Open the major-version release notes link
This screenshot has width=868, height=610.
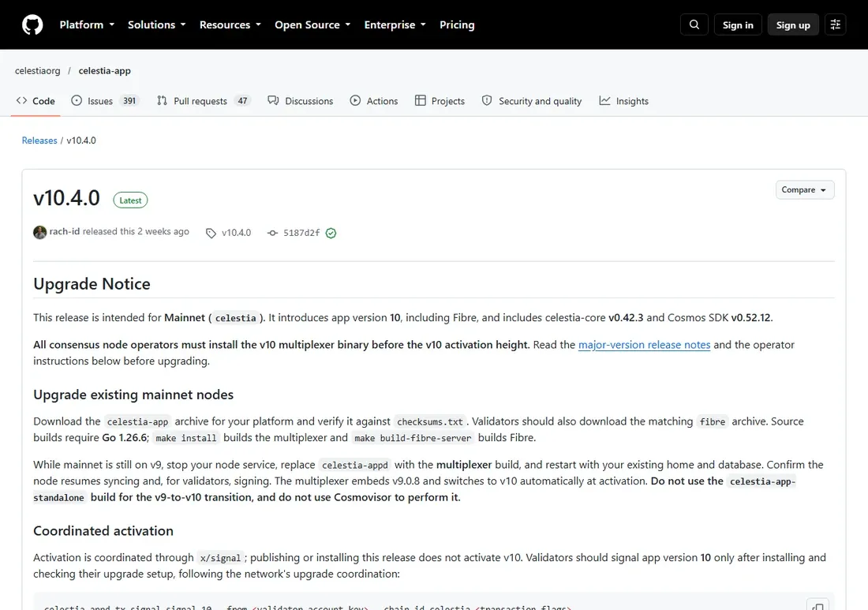click(645, 345)
